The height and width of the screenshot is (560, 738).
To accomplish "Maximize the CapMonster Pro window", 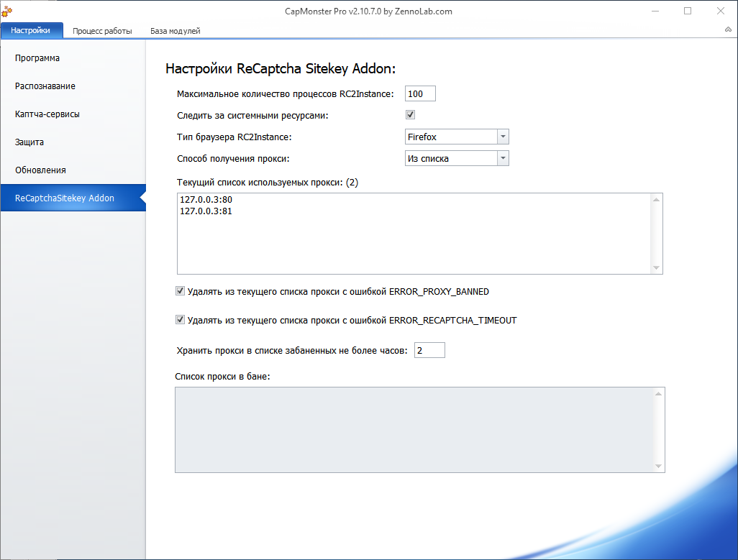I will (x=688, y=11).
